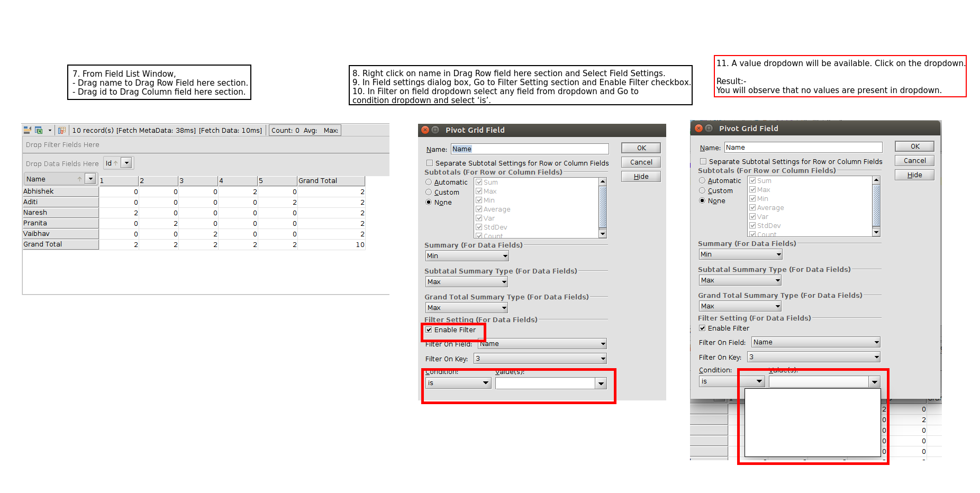Click the Grand Total row header
The width and height of the screenshot is (980, 493).
point(60,244)
